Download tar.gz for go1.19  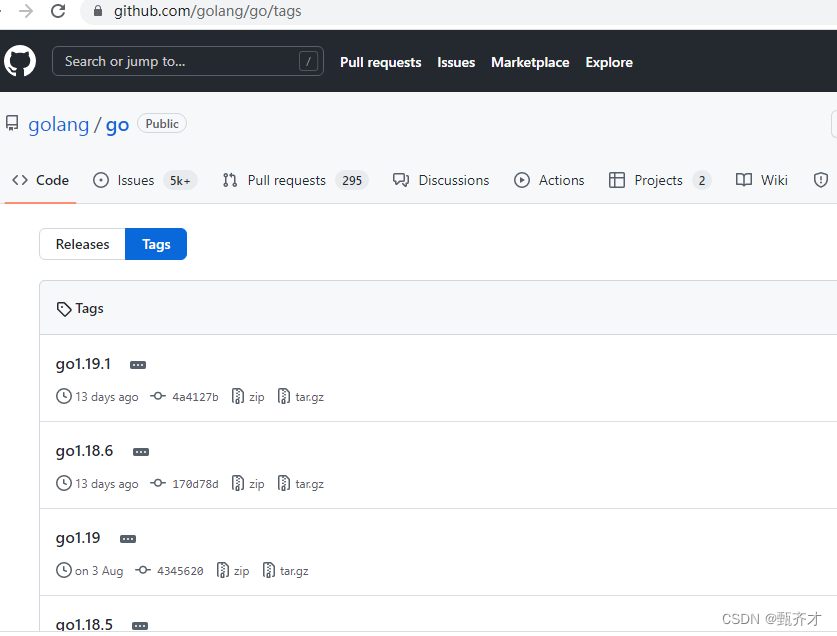click(x=286, y=571)
